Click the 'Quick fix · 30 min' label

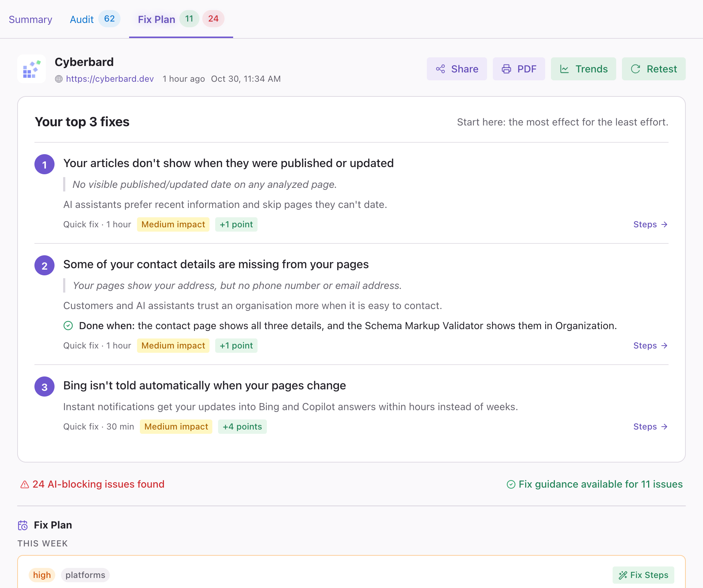click(99, 427)
